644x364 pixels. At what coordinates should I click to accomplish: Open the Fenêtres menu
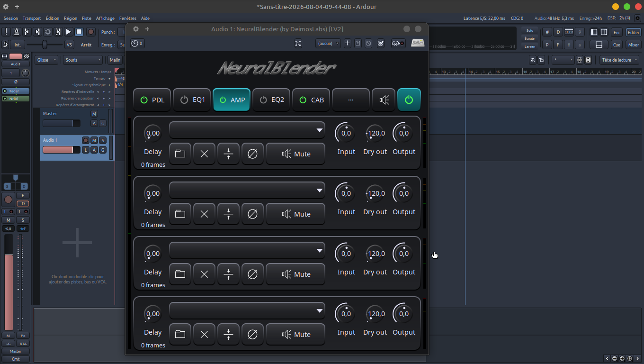pyautogui.click(x=128, y=18)
